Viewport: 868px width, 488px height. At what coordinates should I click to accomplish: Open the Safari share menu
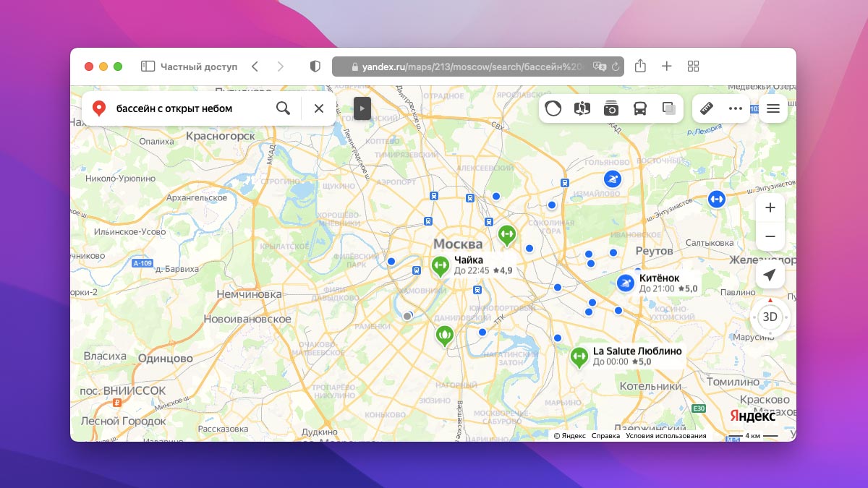coord(640,66)
